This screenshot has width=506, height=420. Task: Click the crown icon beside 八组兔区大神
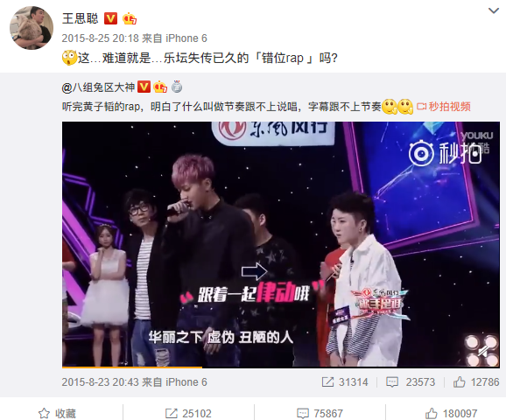point(160,87)
